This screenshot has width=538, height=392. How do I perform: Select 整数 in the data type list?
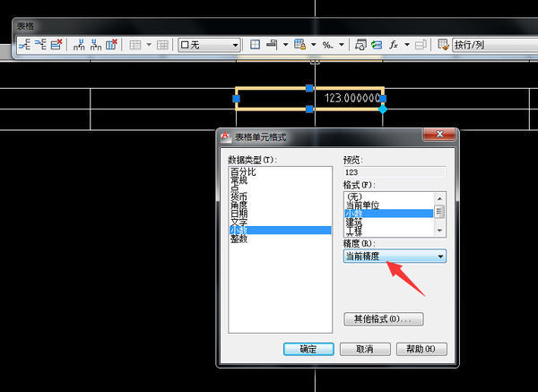[240, 240]
